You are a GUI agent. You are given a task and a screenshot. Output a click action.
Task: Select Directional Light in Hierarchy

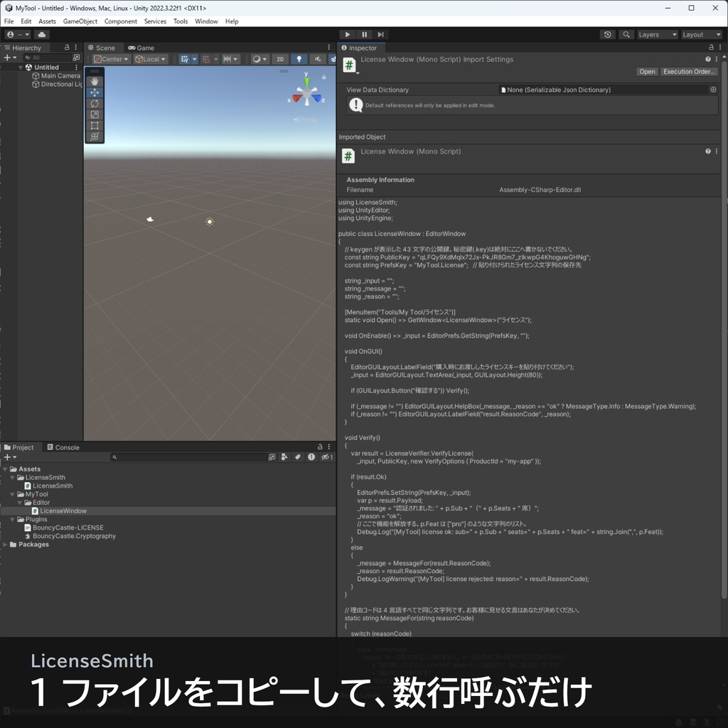[x=57, y=84]
